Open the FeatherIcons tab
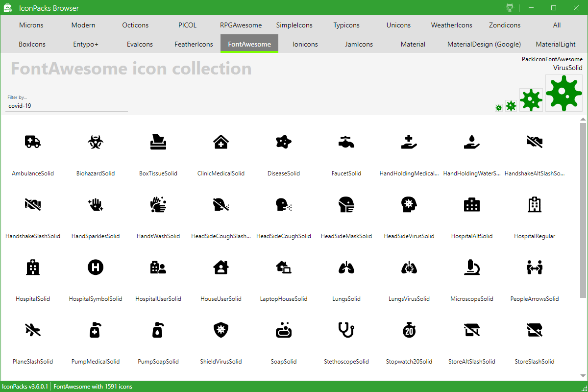 (194, 44)
